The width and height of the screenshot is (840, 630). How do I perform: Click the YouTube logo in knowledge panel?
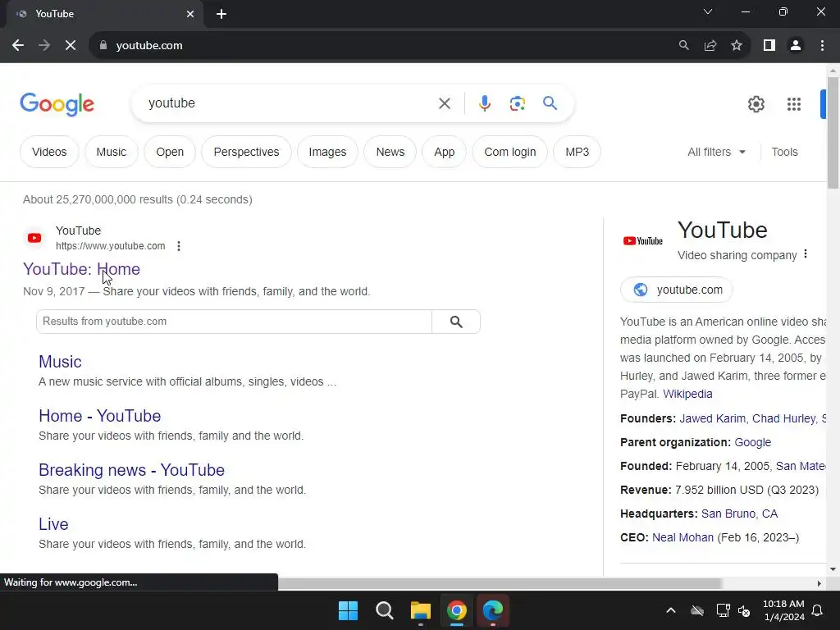(x=643, y=241)
